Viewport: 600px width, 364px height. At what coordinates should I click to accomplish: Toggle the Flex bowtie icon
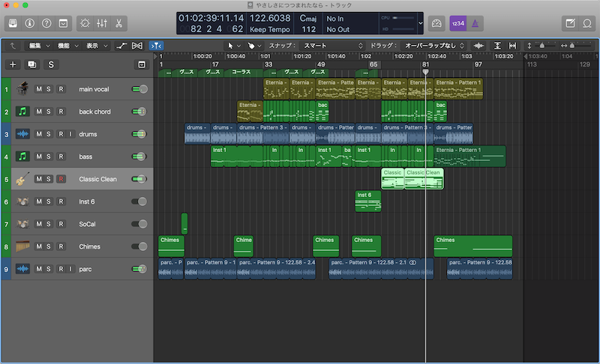(137, 46)
